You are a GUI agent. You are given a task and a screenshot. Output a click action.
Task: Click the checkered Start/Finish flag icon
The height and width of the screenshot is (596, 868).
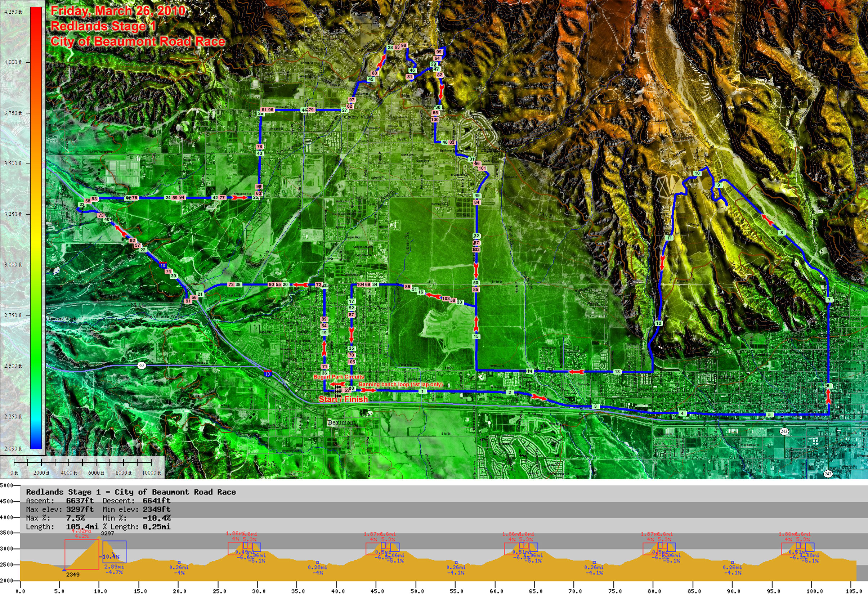coord(337,391)
